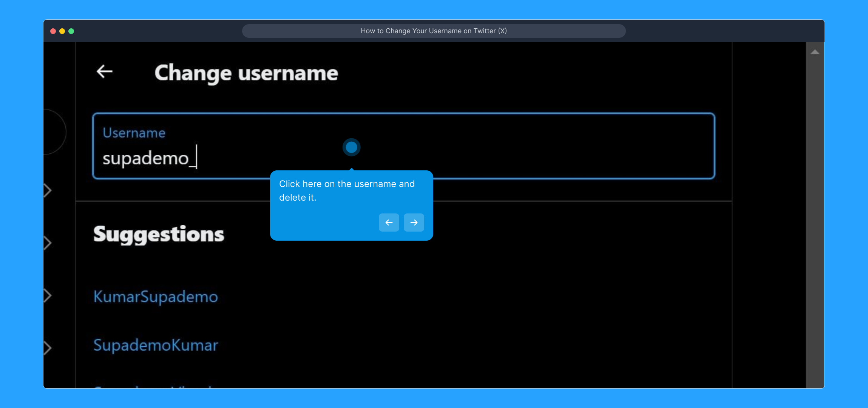
Task: Click the yellow minimize window dot
Action: tap(62, 31)
